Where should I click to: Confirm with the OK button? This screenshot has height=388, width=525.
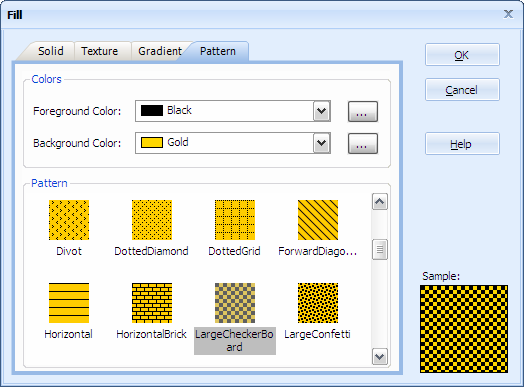pos(462,55)
